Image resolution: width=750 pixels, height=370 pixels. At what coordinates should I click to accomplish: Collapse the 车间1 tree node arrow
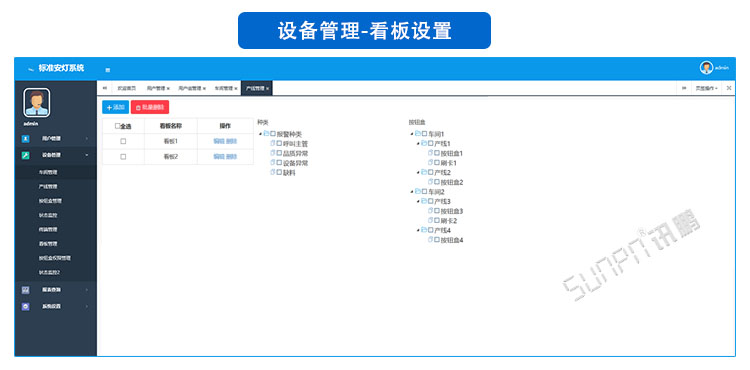click(411, 135)
